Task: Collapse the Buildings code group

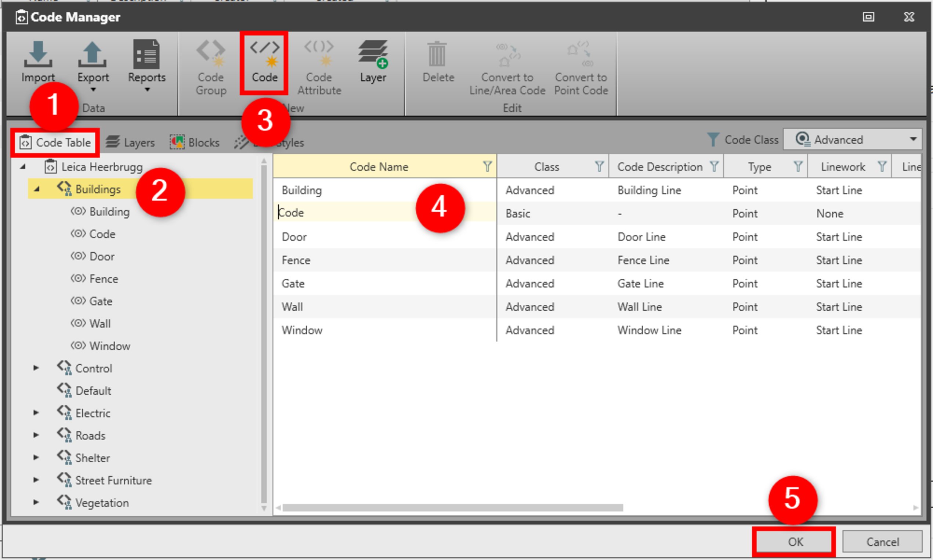Action: click(x=37, y=189)
